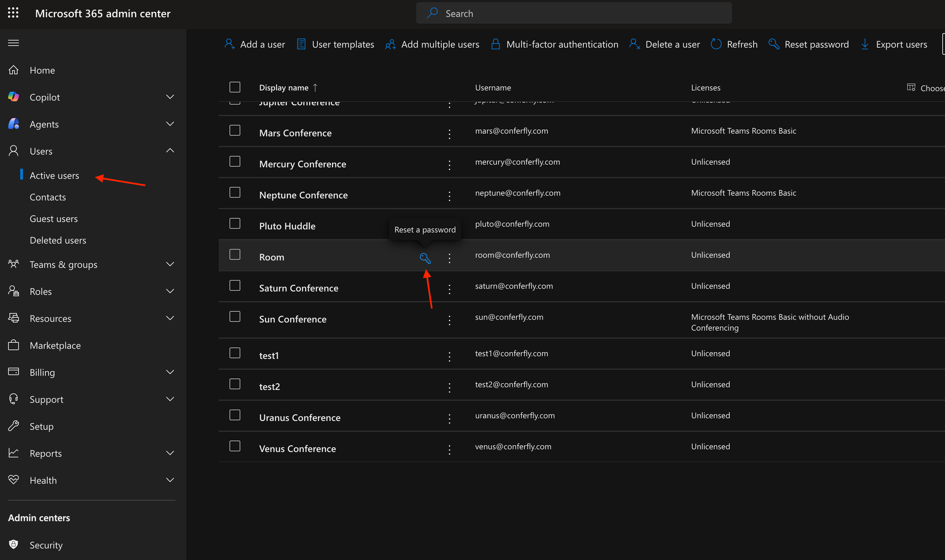Viewport: 945px width, 560px height.
Task: Click the Delete a user icon
Action: click(635, 44)
